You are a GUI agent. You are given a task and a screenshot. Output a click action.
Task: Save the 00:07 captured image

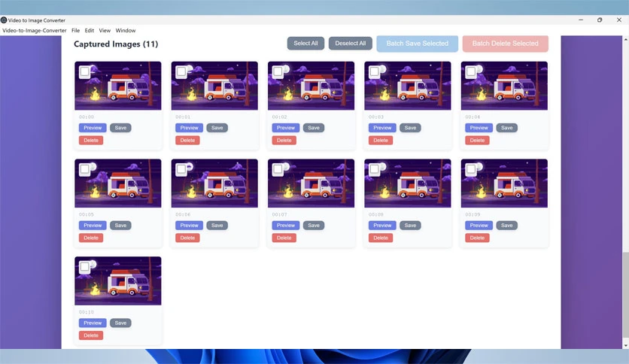[314, 226]
